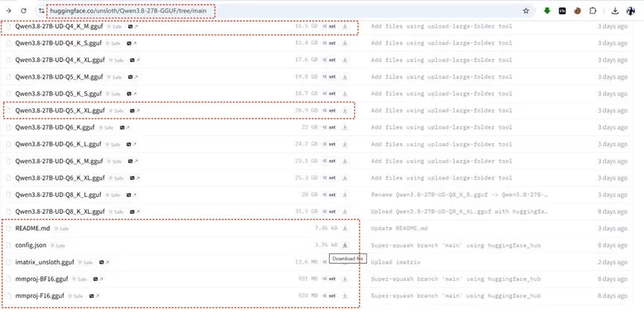Open the browser Extensions puzzle menu
The image size is (644, 316).
[593, 11]
